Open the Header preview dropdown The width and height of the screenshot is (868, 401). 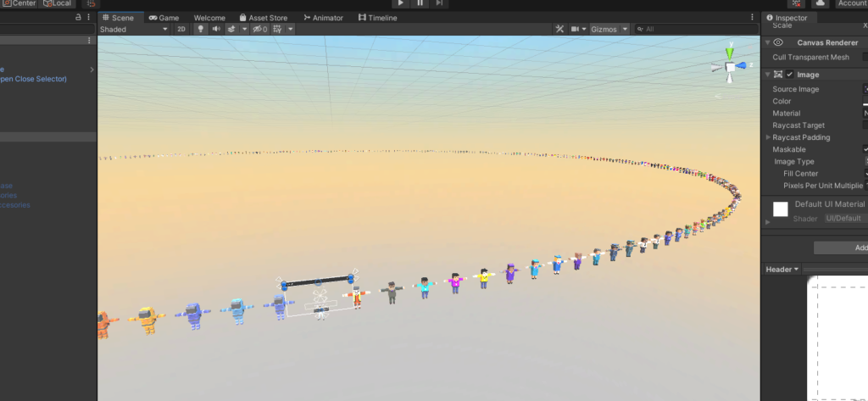pyautogui.click(x=782, y=270)
